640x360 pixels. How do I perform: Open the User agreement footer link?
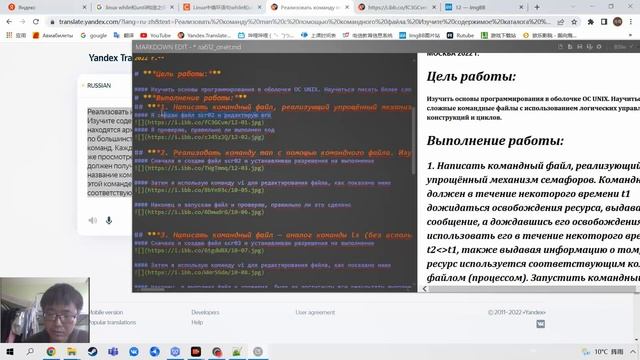(315, 312)
